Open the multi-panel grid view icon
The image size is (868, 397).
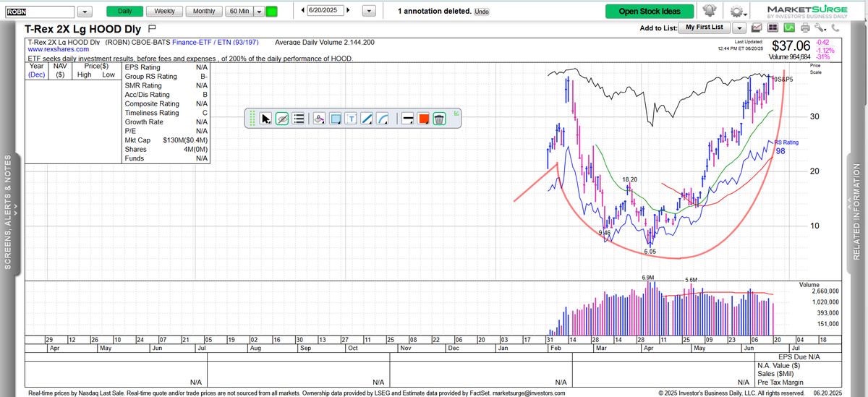[x=772, y=27]
